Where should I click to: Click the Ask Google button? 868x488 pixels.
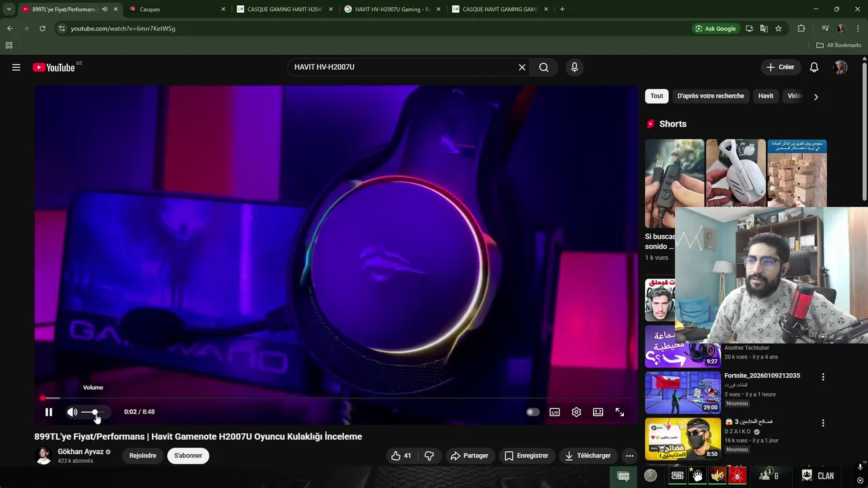715,28
